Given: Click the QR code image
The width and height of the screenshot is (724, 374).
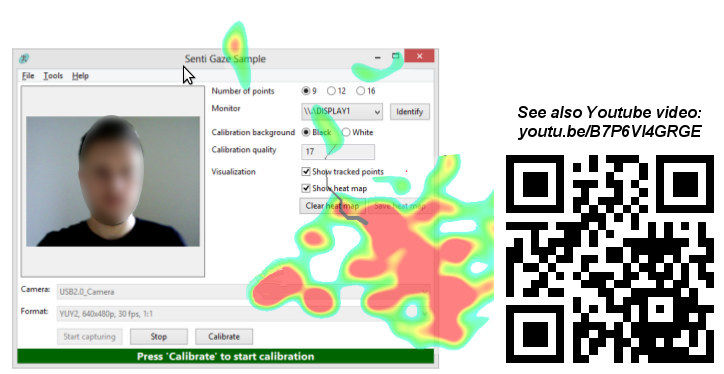Looking at the screenshot, I should click(610, 259).
